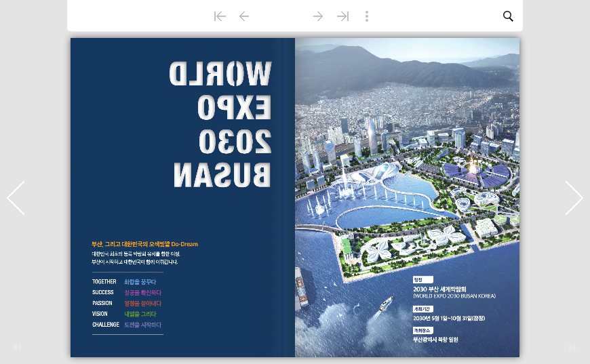This screenshot has width=590, height=364.
Task: Click the blue '화합을 꿈꾸다' text
Action: pyautogui.click(x=140, y=282)
